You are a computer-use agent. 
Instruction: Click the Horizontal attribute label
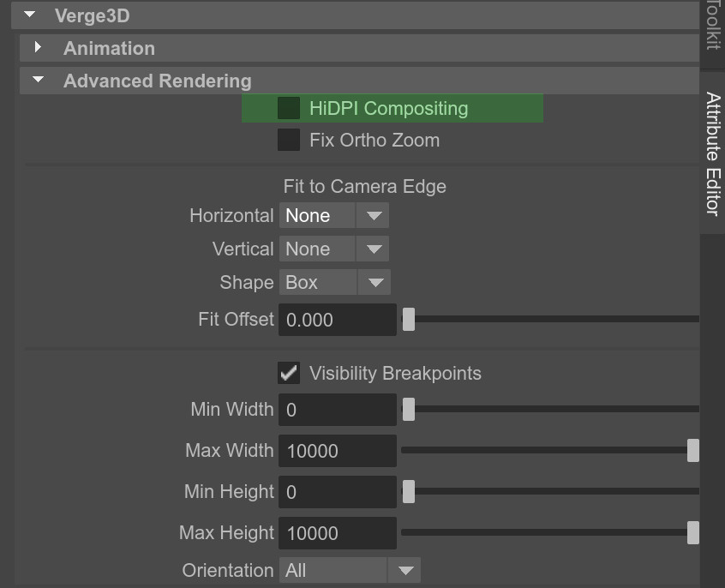231,216
